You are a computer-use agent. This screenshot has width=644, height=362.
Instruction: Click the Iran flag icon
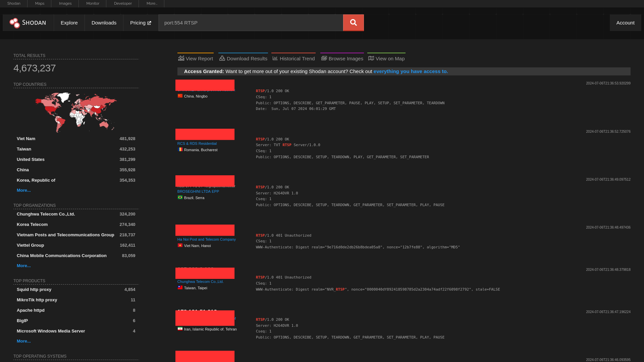point(180,329)
